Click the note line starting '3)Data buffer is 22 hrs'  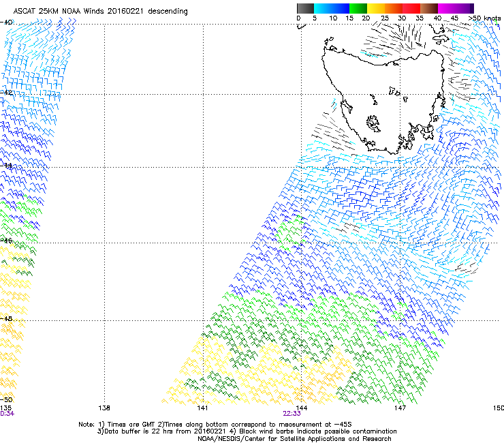point(247,431)
